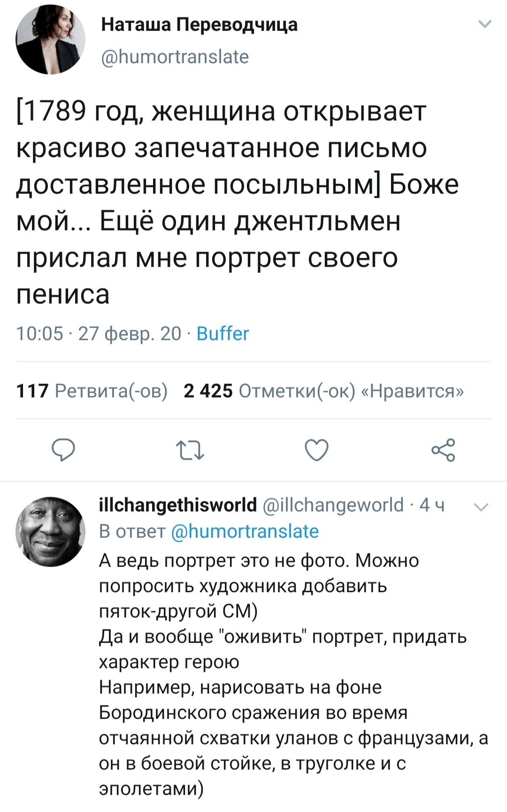
Task: Click the @humortranslate handle under the author name
Action: [x=175, y=57]
